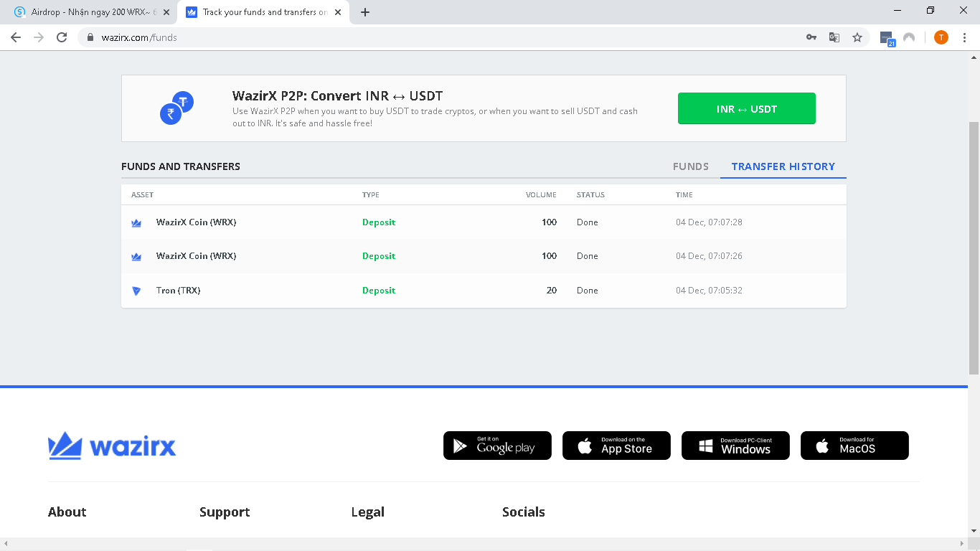Open the Chrome three-dot menu
The image size is (980, 551).
(964, 37)
